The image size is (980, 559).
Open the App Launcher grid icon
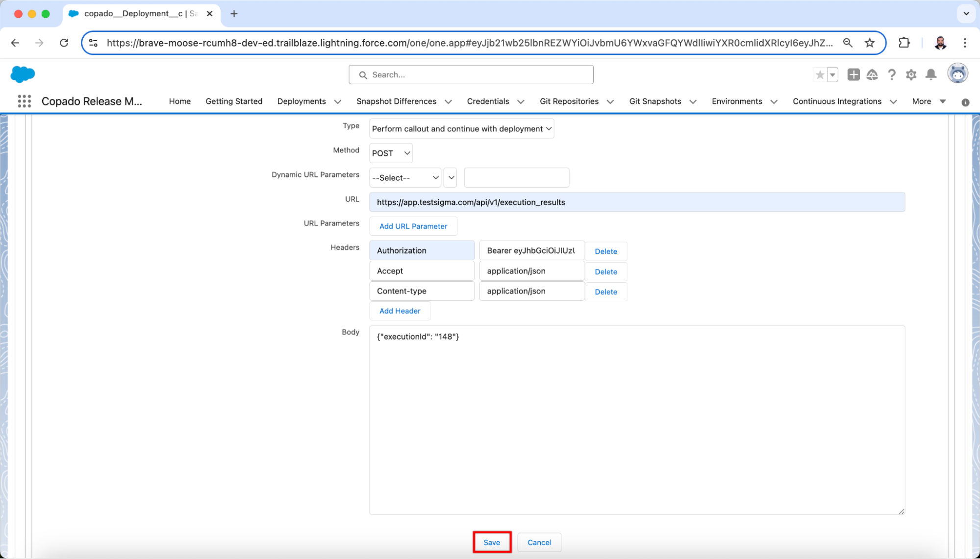tap(24, 101)
